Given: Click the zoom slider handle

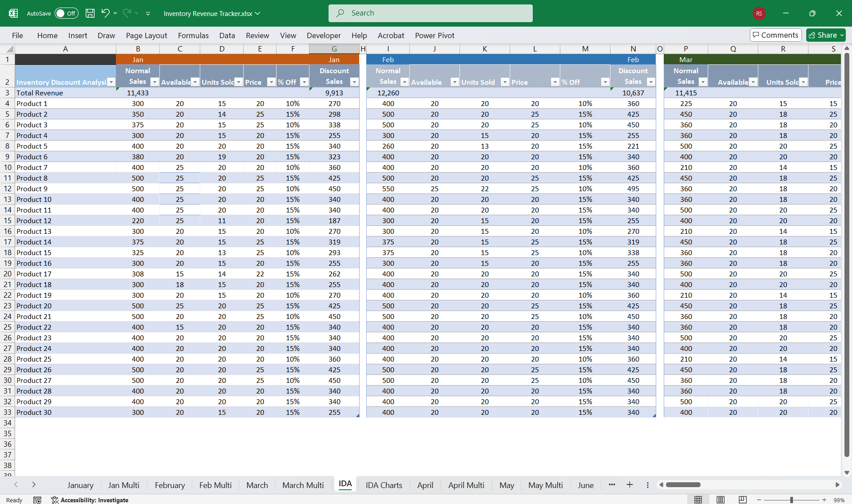Looking at the screenshot, I should pyautogui.click(x=791, y=500).
